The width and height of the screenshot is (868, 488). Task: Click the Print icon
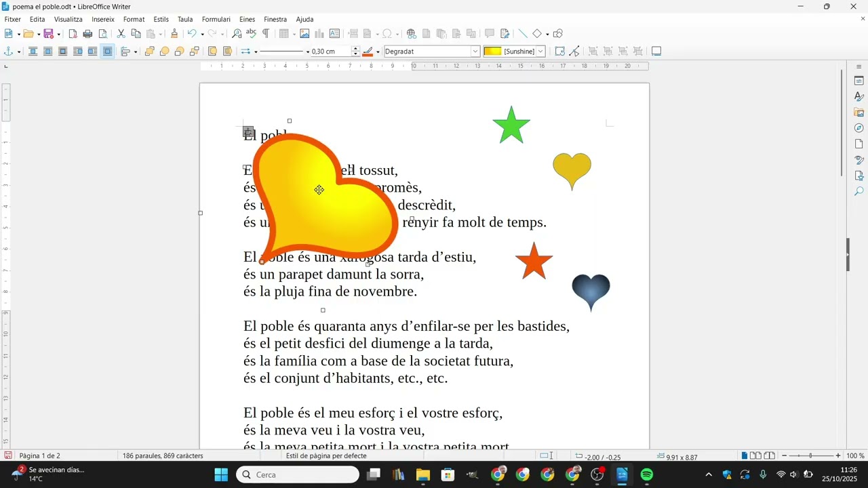click(87, 34)
